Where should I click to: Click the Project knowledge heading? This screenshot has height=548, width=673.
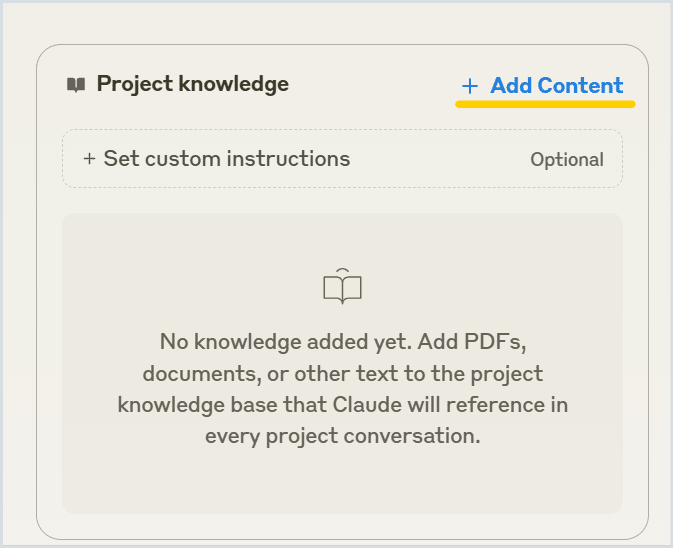click(193, 85)
